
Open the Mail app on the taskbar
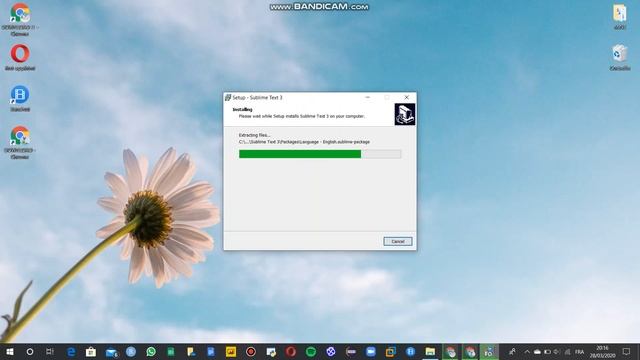[x=111, y=351]
